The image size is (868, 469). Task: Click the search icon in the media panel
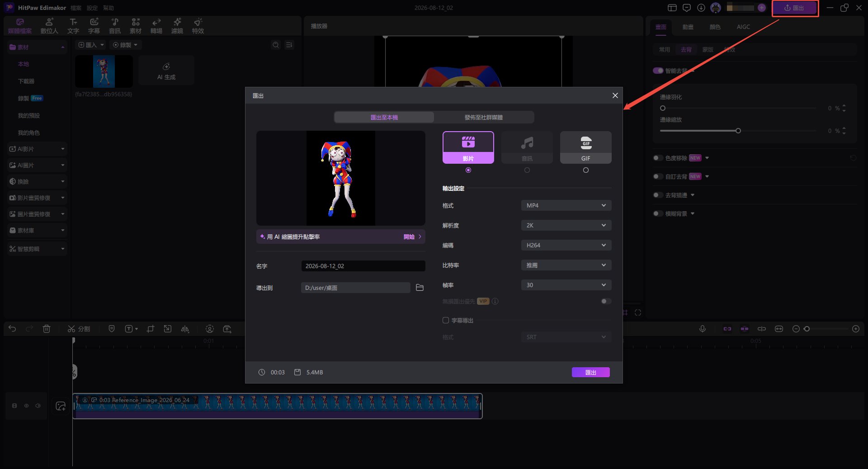coord(276,45)
